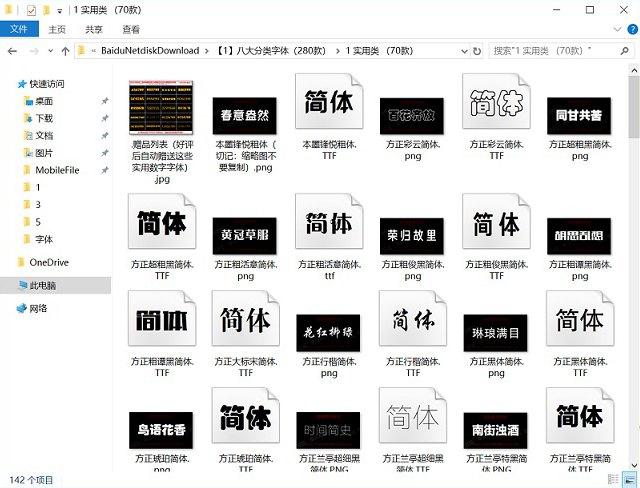Image resolution: width=640 pixels, height=488 pixels.
Task: Click 【1】八大分类字体 (280款) breadcrumb
Action: click(272, 51)
